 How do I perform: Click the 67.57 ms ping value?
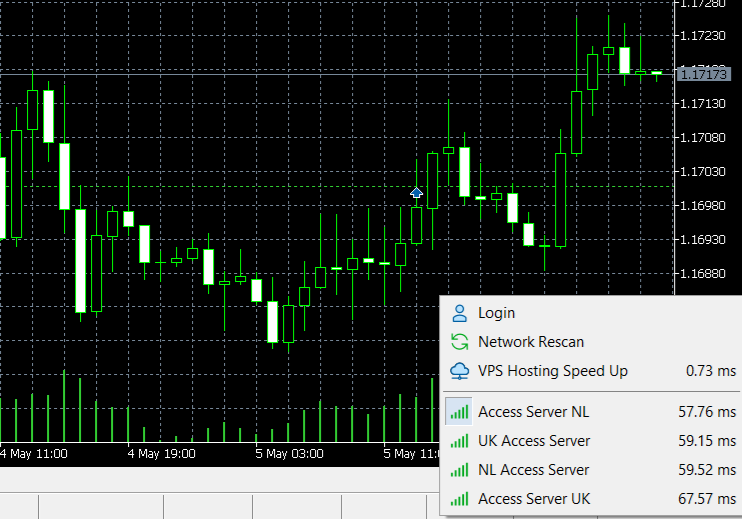[707, 499]
